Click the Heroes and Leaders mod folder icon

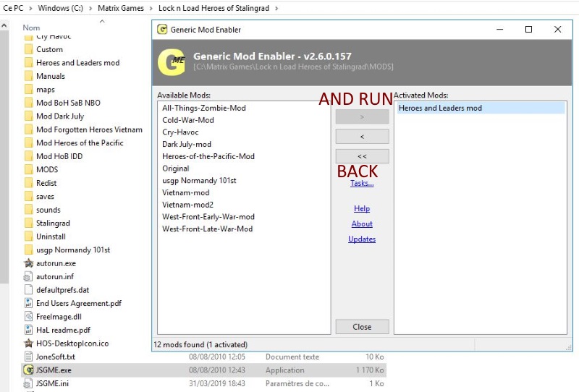(28, 62)
